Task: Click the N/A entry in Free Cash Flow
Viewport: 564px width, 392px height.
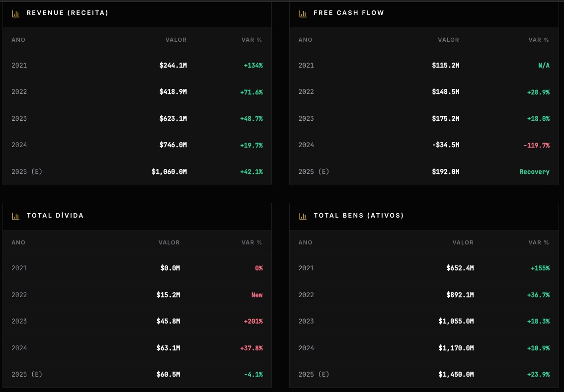Action: [544, 66]
